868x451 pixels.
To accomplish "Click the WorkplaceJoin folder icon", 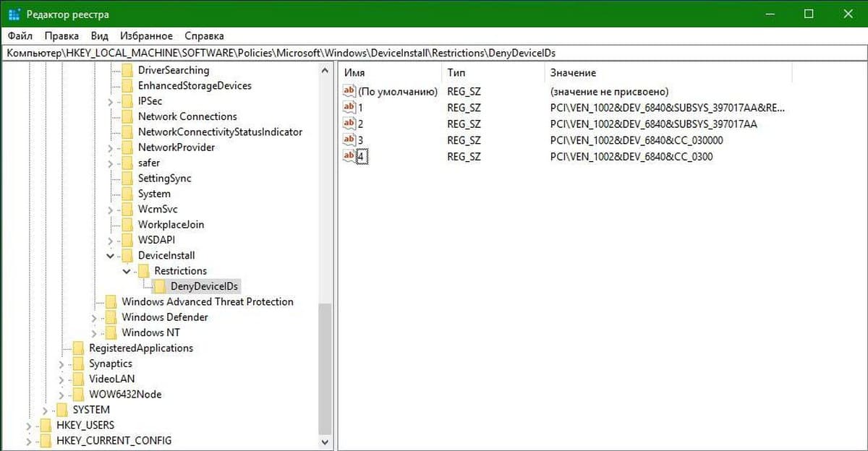I will [127, 224].
